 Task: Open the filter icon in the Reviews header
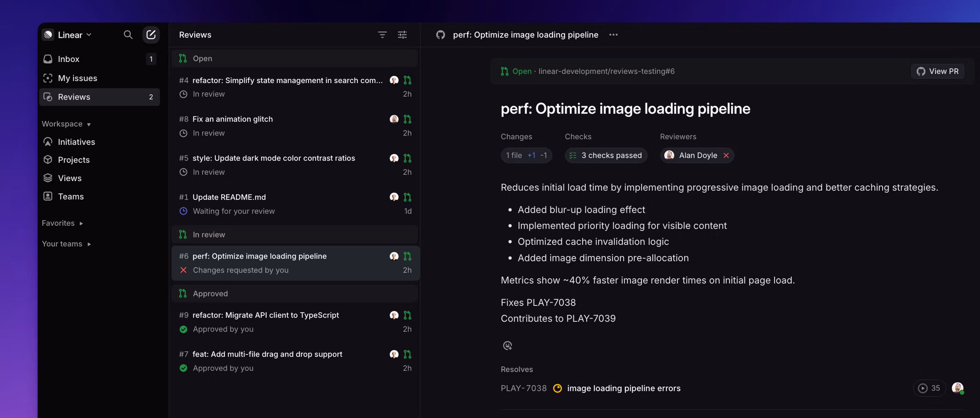pyautogui.click(x=382, y=35)
